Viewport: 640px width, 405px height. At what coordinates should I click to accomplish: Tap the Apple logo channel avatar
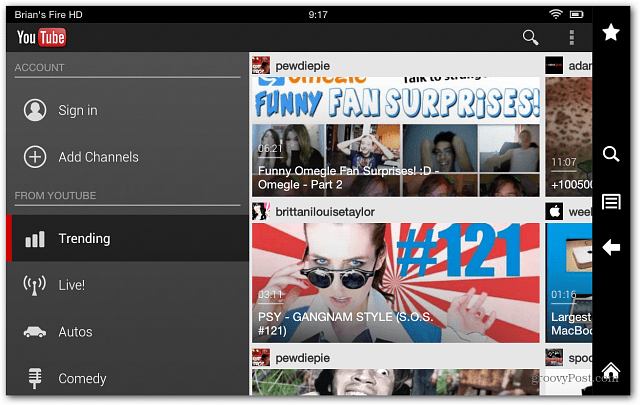(x=554, y=211)
